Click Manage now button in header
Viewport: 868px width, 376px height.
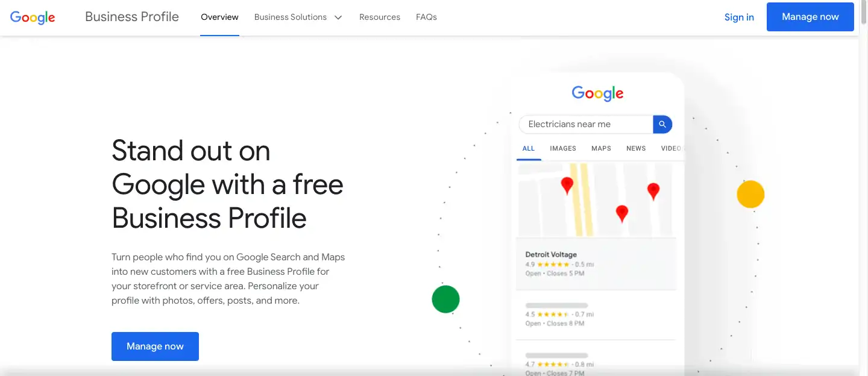[x=810, y=17]
